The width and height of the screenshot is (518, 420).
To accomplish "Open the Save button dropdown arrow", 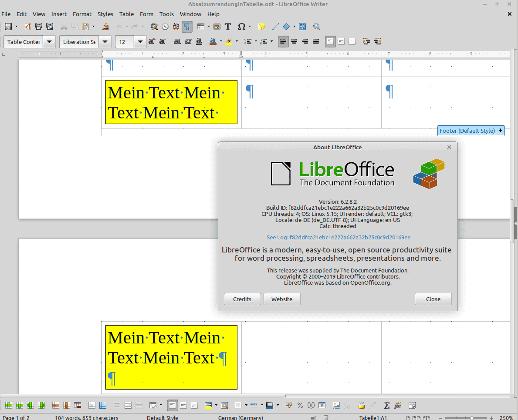I will coord(16,27).
